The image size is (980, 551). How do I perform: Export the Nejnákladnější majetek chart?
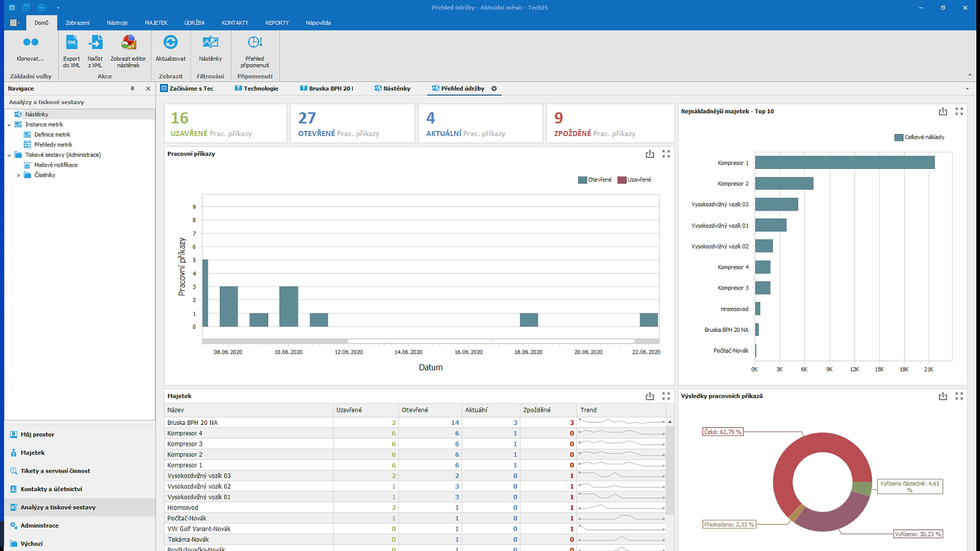[x=943, y=111]
